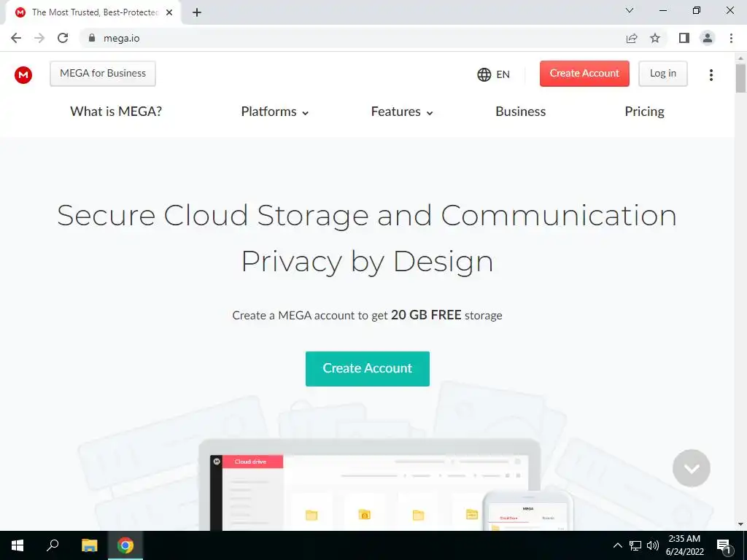Expand the Platforms dropdown menu
The image size is (747, 560).
275,112
